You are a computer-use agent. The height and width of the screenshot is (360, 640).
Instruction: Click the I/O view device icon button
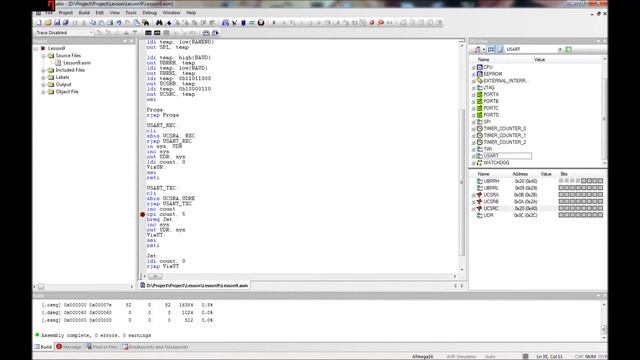coord(477,49)
